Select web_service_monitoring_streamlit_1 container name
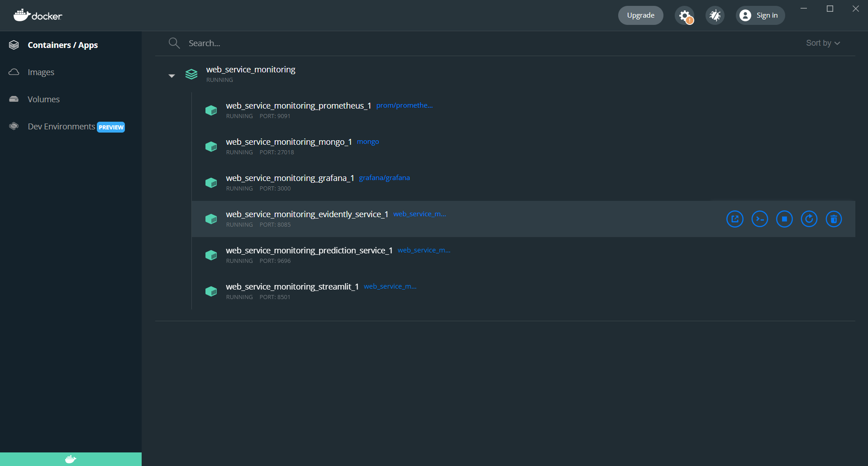Viewport: 868px width, 466px height. 292,286
